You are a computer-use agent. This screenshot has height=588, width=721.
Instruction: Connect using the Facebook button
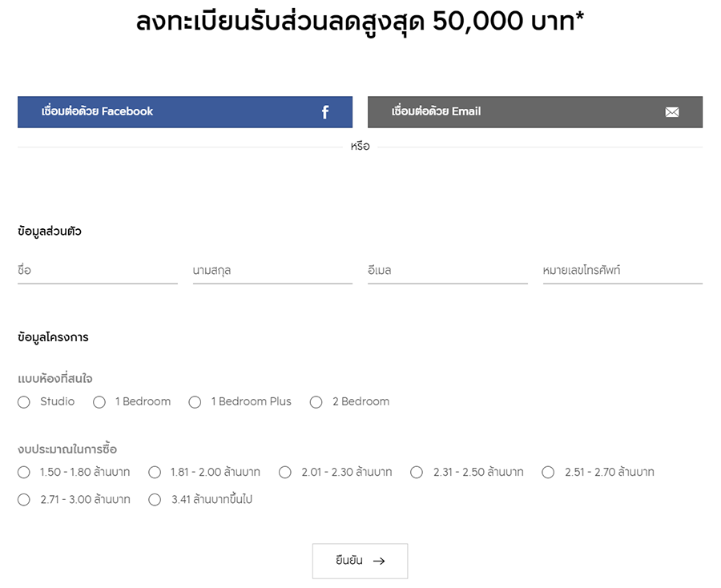184,112
